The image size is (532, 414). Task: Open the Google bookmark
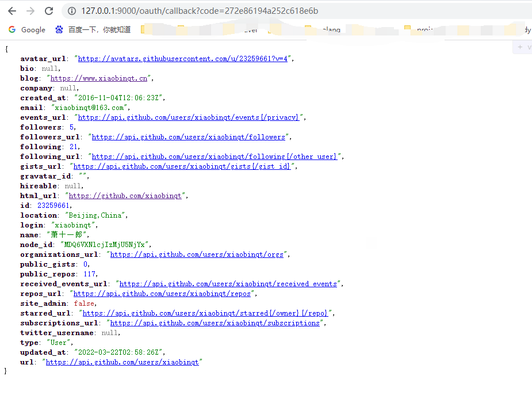tap(27, 29)
